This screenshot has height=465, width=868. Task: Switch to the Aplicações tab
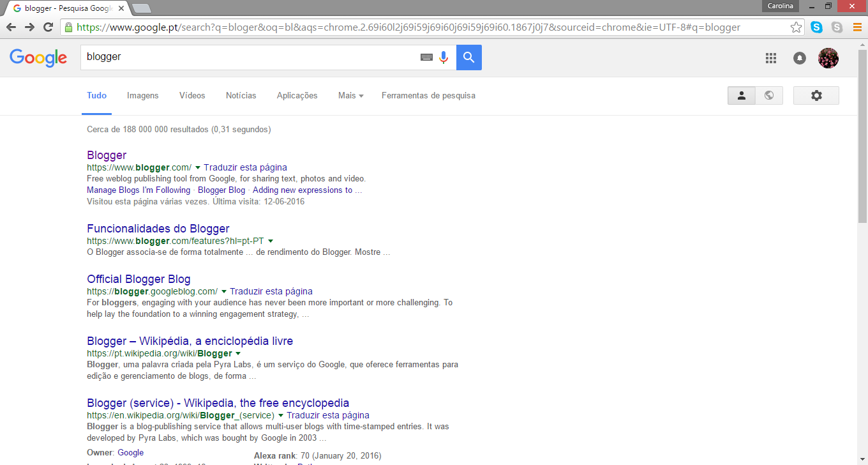297,95
